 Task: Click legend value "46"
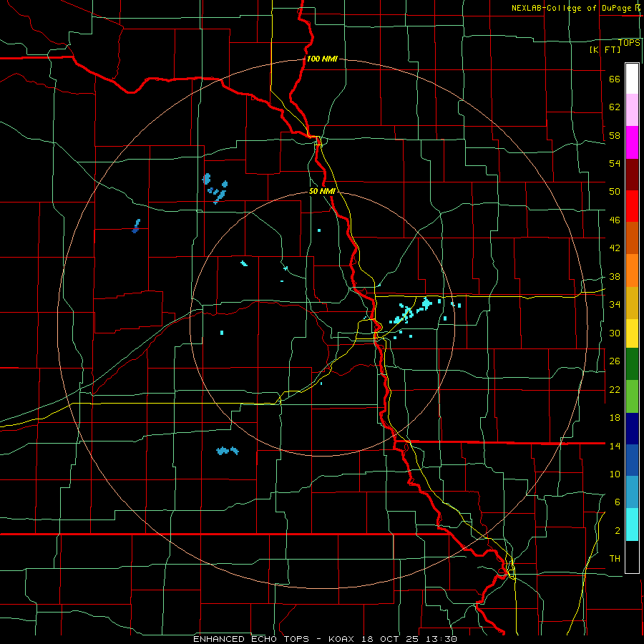point(615,220)
